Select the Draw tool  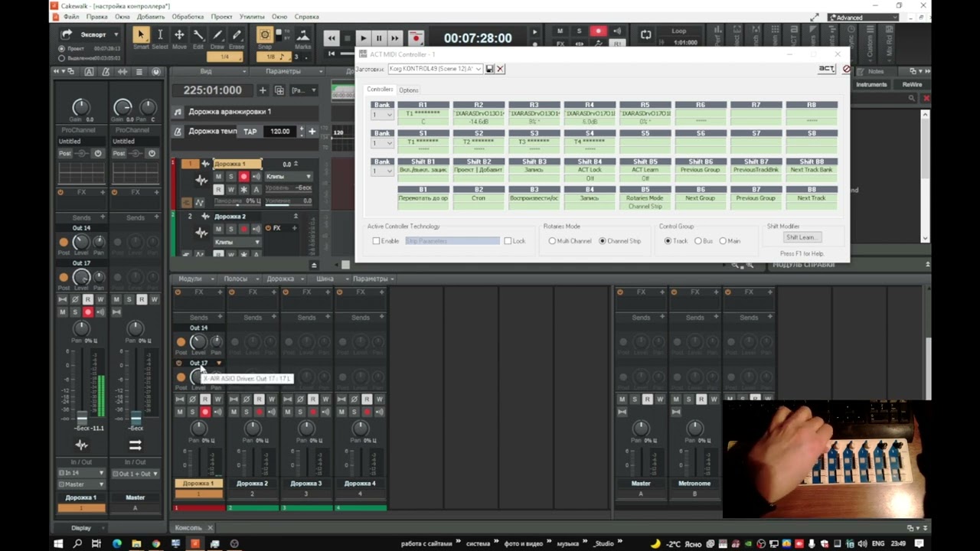(x=217, y=35)
